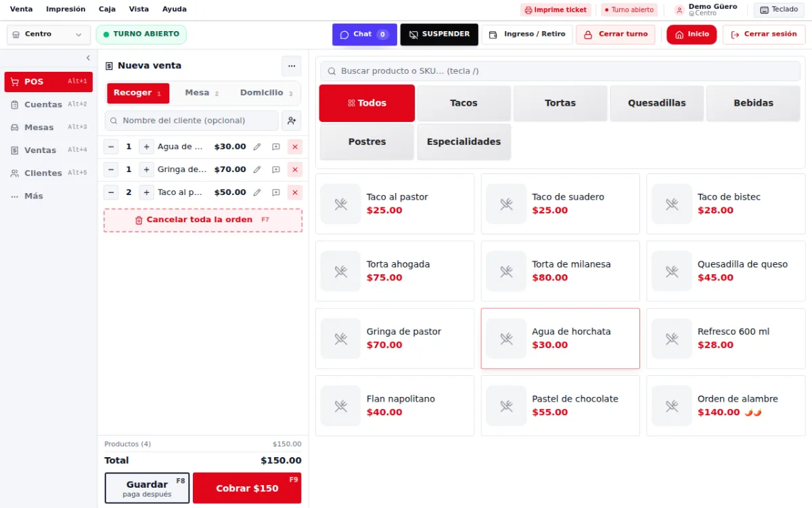The width and height of the screenshot is (812, 508).
Task: Open the Caja menu
Action: (x=107, y=9)
